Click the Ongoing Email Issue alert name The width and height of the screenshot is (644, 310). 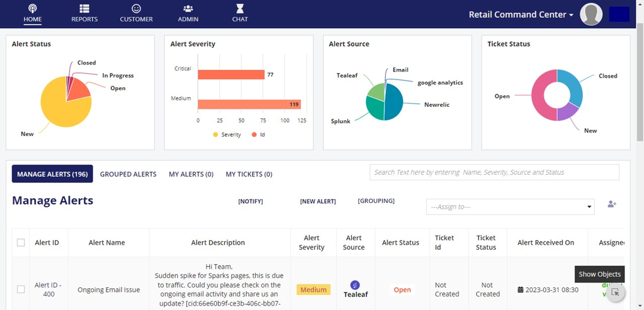point(109,290)
